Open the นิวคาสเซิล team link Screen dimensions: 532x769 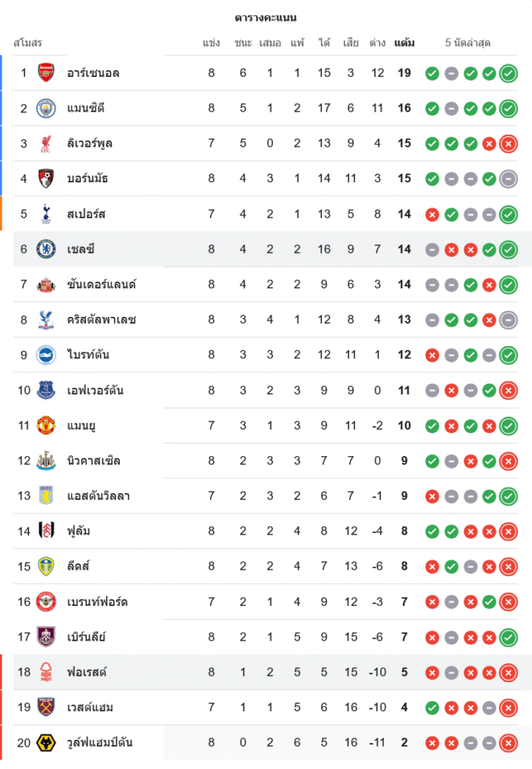tap(94, 461)
